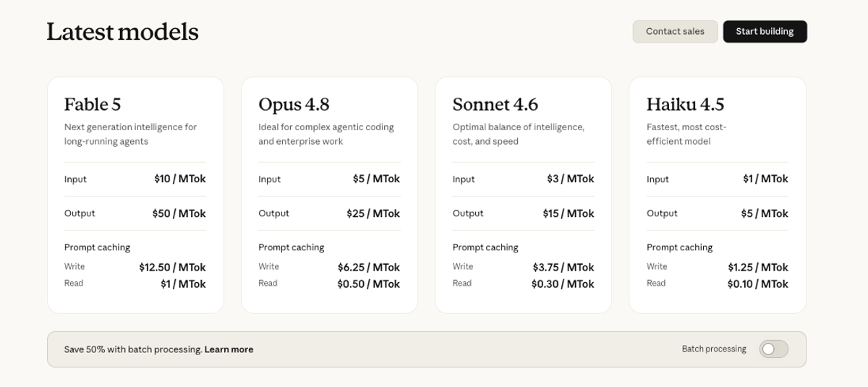This screenshot has width=868, height=387.
Task: Select Fable 5 cache read $1 / MTok
Action: [183, 284]
